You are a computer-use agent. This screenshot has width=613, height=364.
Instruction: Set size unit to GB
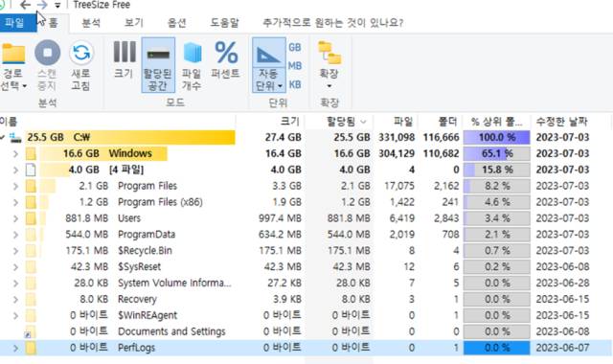295,47
